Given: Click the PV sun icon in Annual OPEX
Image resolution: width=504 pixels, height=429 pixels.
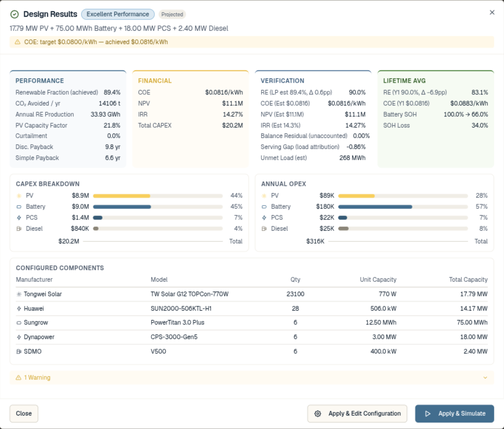Looking at the screenshot, I should click(x=264, y=196).
